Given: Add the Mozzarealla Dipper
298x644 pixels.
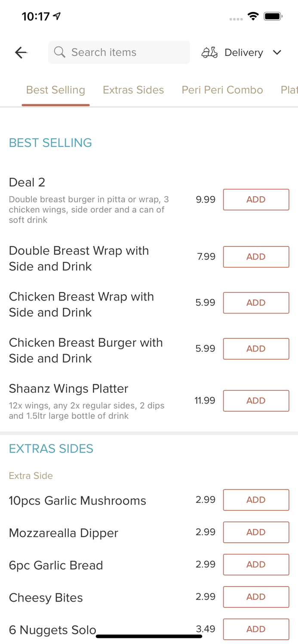Looking at the screenshot, I should [256, 532].
